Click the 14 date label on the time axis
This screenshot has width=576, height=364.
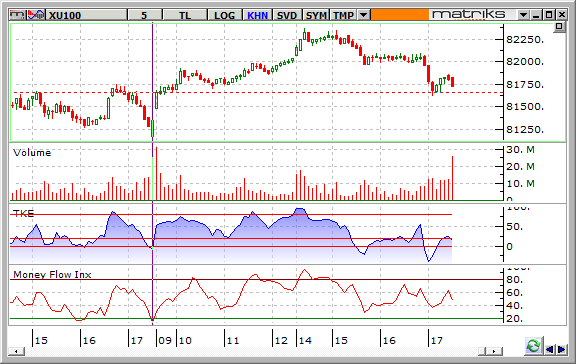click(305, 340)
